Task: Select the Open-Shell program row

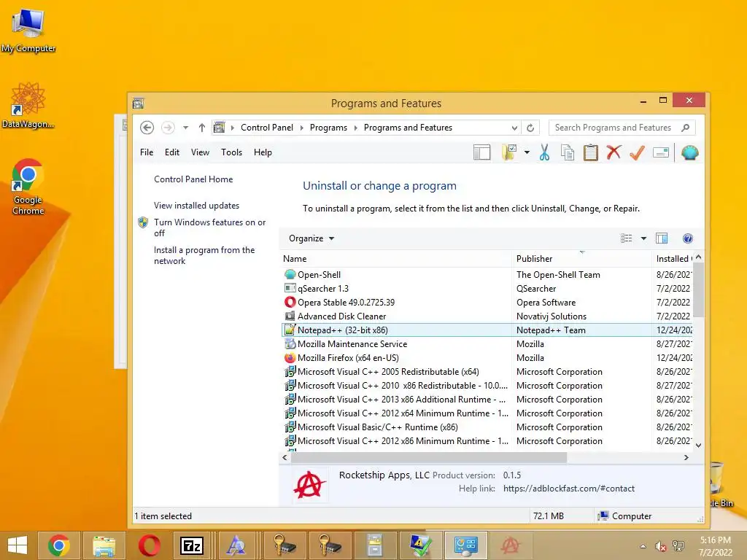Action: click(487, 275)
